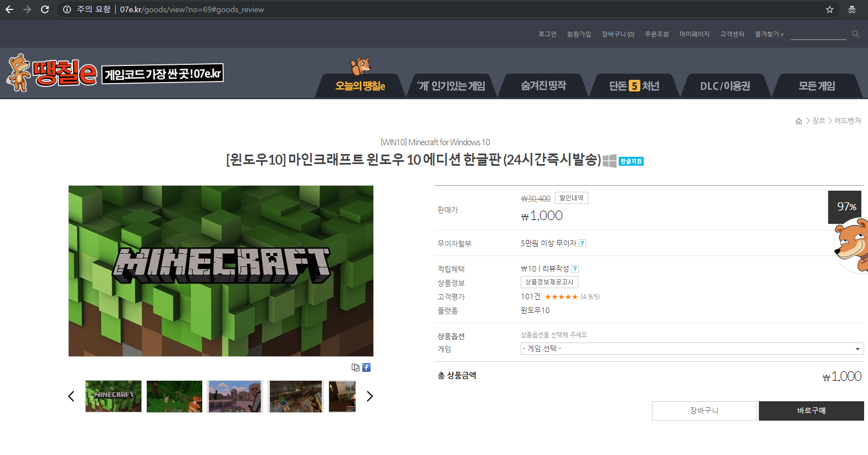Viewport: 868px width, 455px height.
Task: Open 장바구니(0) in top menu
Action: click(618, 34)
